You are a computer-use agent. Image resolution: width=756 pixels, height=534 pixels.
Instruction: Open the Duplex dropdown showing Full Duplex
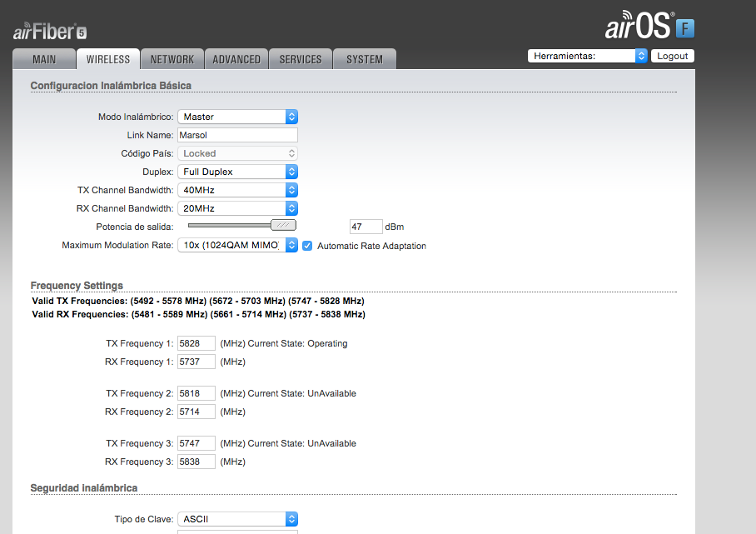point(237,172)
